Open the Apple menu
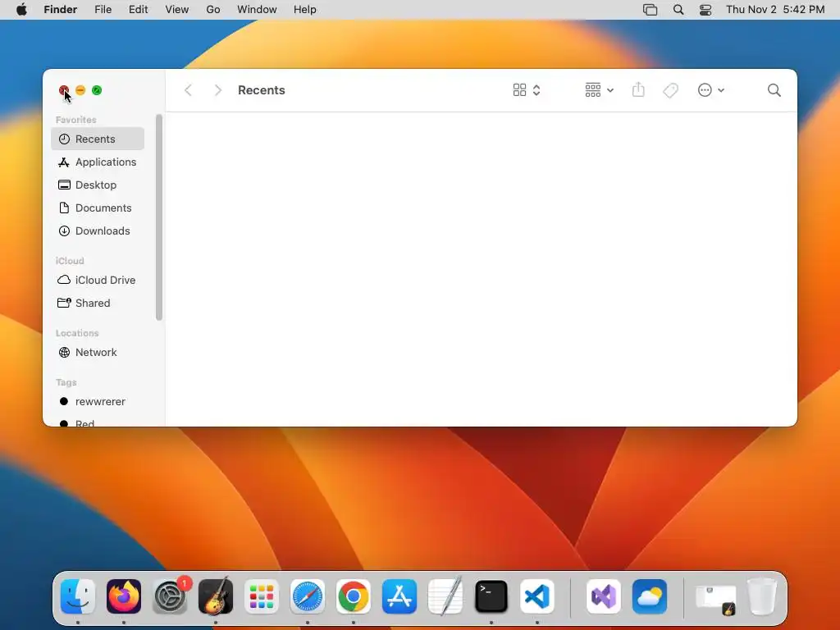840x630 pixels. (21, 10)
